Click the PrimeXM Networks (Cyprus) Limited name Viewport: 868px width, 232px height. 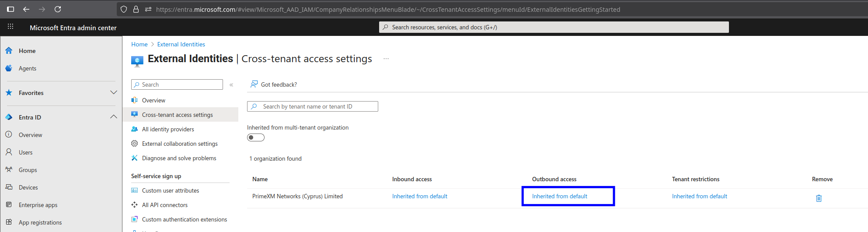[x=297, y=196]
